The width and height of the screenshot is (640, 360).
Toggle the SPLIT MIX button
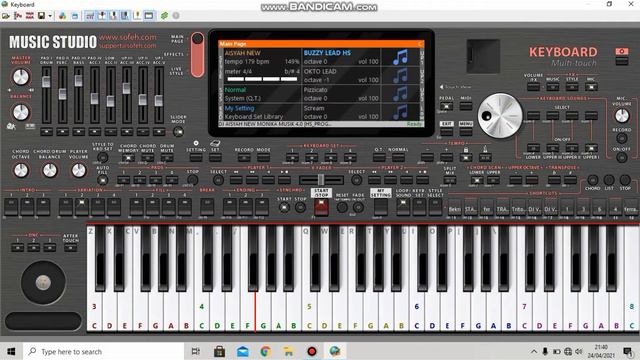click(449, 180)
